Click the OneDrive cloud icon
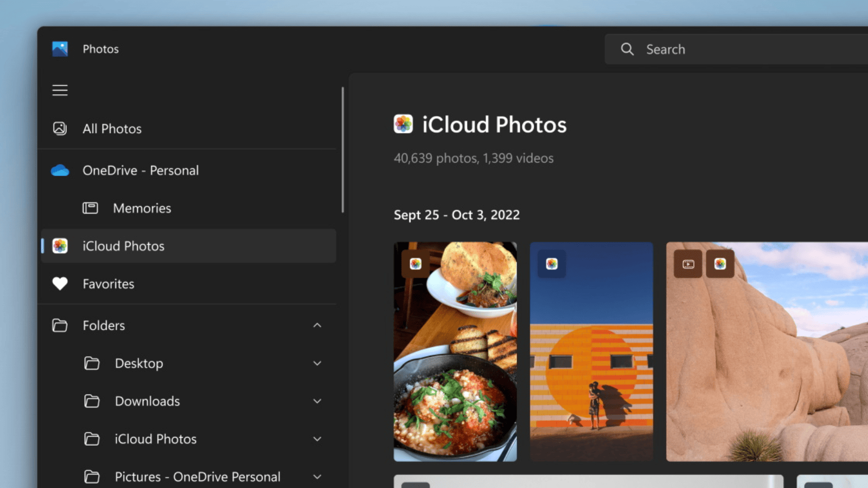868x488 pixels. [60, 171]
